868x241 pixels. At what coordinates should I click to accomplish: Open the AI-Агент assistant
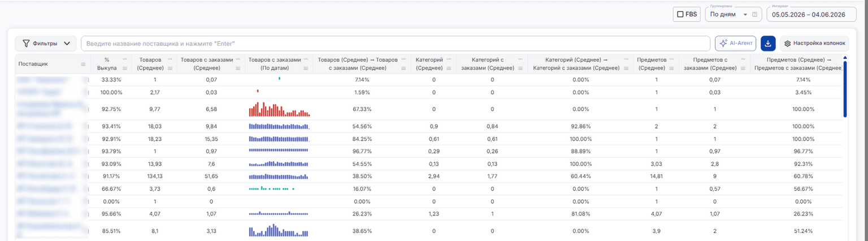point(735,44)
